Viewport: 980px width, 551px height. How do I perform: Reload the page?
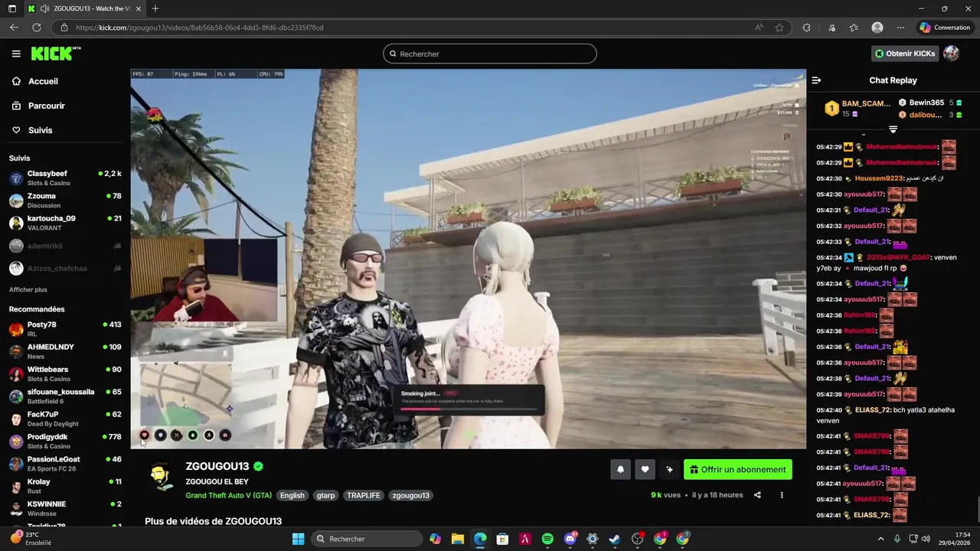pyautogui.click(x=36, y=28)
